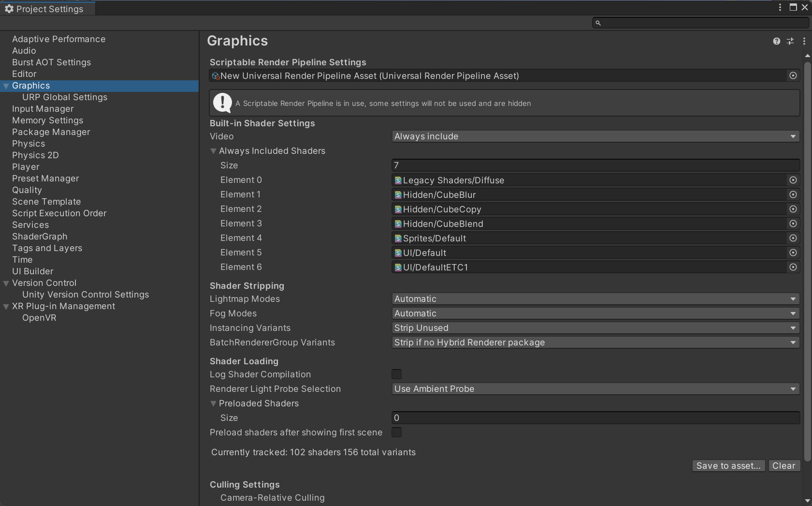Viewport: 812px width, 506px height.
Task: Click the Always Included Shaders Size field
Action: pos(595,165)
